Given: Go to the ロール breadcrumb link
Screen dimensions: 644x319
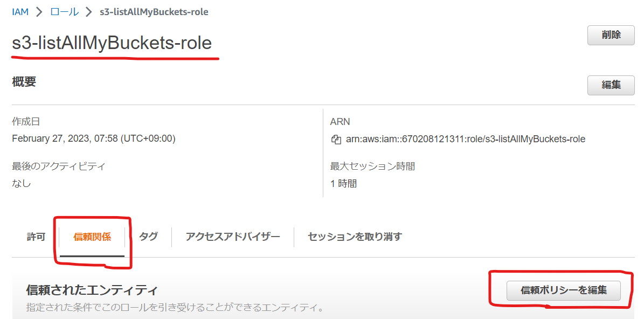Looking at the screenshot, I should coord(65,12).
